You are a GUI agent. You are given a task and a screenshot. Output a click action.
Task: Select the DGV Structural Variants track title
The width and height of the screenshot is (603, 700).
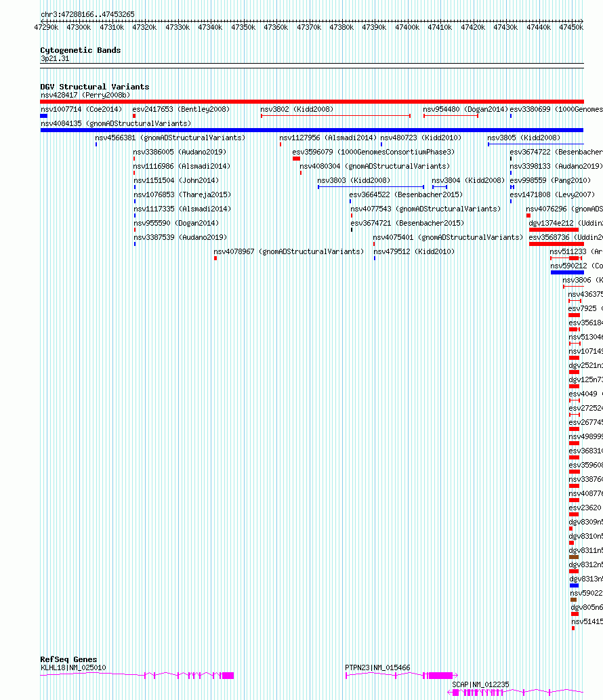95,87
